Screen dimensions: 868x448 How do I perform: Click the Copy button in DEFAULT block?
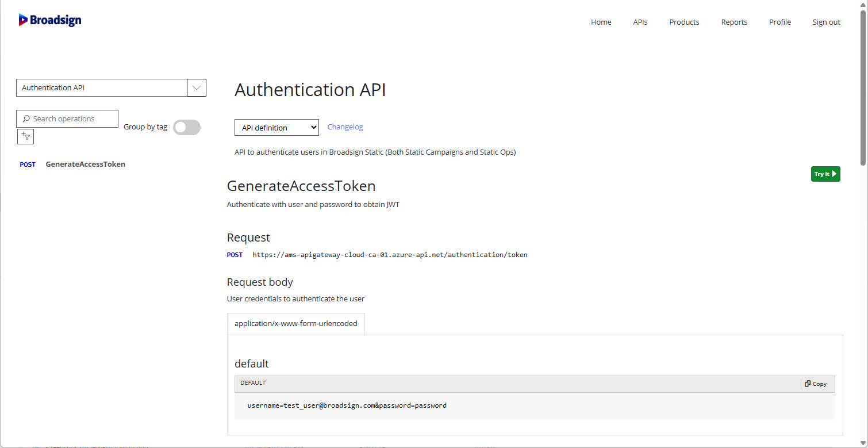[x=816, y=384]
